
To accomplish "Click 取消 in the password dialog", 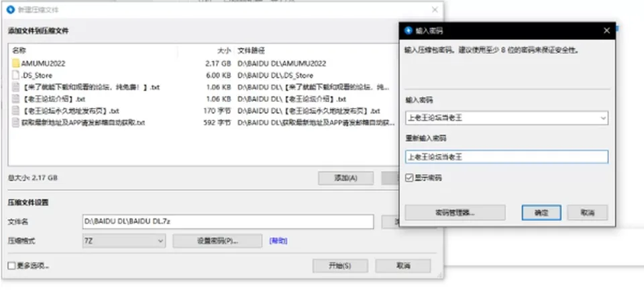I will [x=588, y=213].
